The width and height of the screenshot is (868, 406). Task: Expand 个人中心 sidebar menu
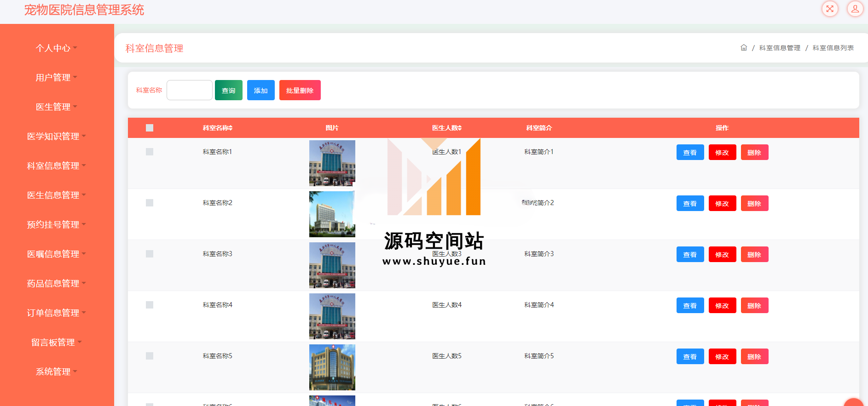tap(57, 48)
